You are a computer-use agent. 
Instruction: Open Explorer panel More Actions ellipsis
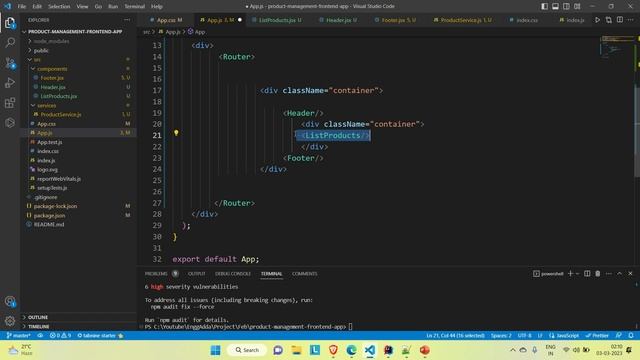click(x=127, y=20)
